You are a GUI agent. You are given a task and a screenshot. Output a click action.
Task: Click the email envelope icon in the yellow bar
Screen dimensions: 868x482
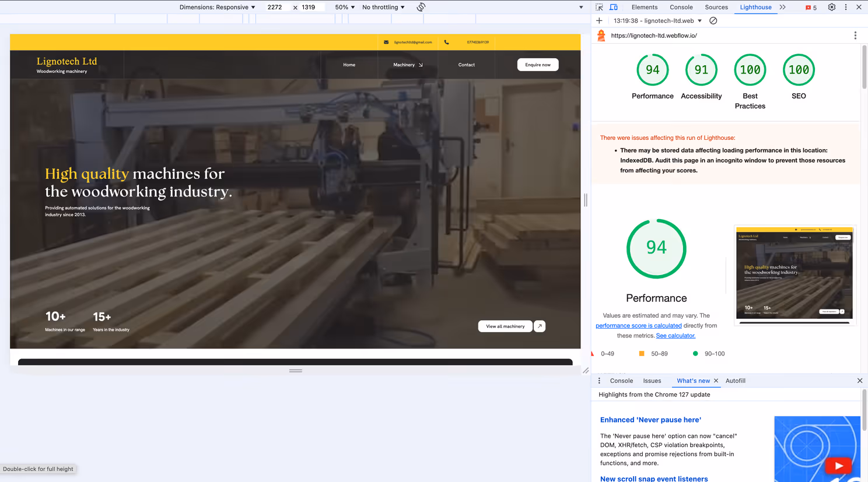(386, 42)
